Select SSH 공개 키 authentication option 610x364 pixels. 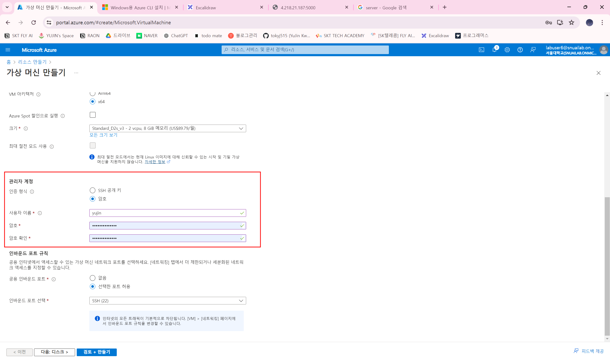pos(92,190)
